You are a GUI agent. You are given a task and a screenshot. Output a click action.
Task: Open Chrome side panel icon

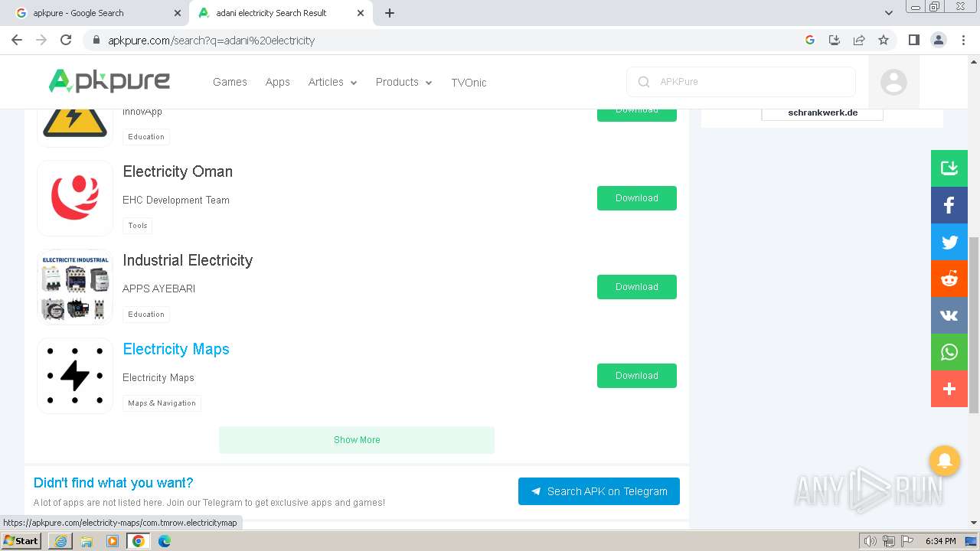coord(913,40)
